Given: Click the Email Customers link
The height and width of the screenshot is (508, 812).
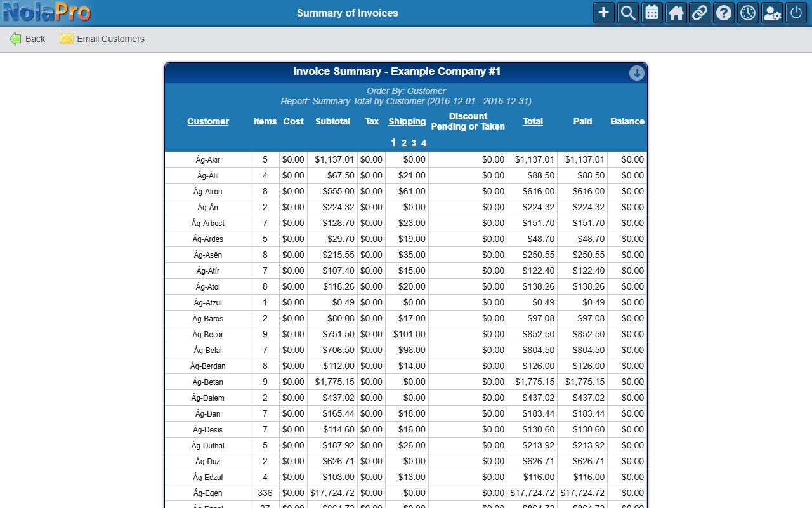Looking at the screenshot, I should pyautogui.click(x=110, y=39).
